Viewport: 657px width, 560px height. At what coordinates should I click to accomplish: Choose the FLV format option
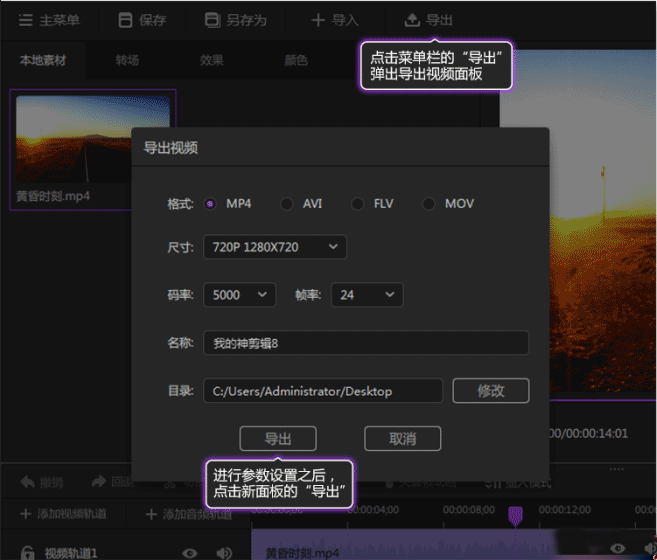[357, 204]
